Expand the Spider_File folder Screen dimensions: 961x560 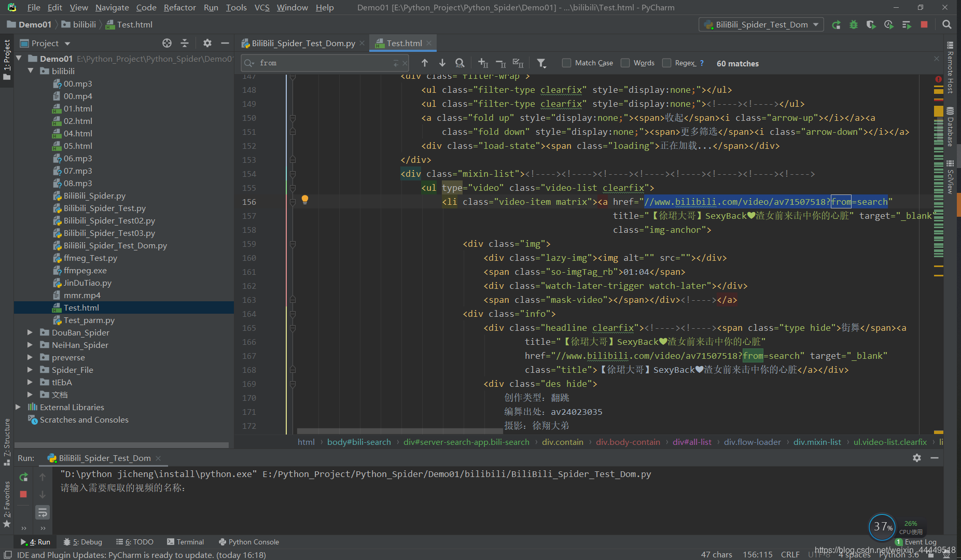pyautogui.click(x=30, y=370)
